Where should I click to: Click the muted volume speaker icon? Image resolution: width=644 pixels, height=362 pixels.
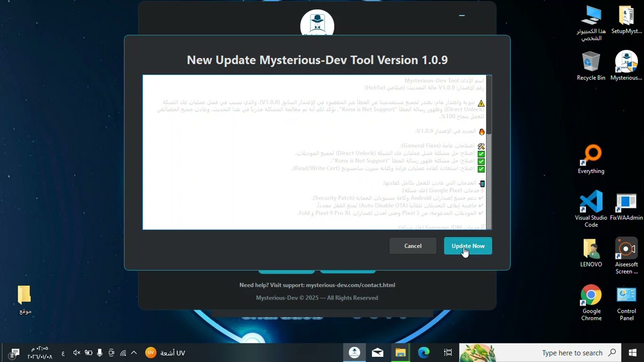[76, 353]
